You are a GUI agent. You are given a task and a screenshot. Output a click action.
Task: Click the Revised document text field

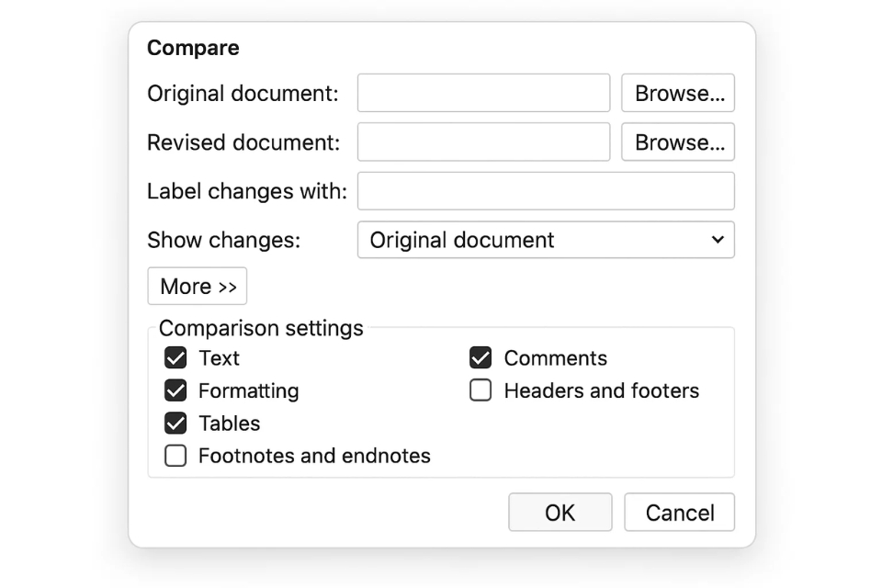pos(483,142)
